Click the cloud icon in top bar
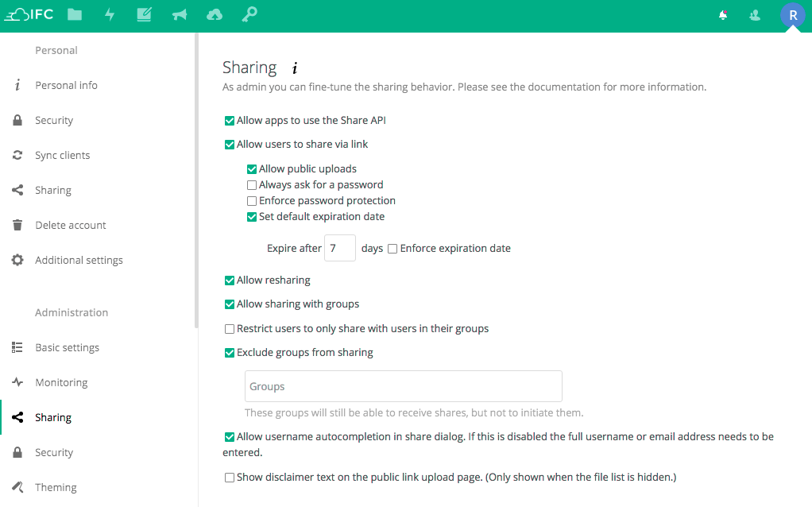 point(214,15)
